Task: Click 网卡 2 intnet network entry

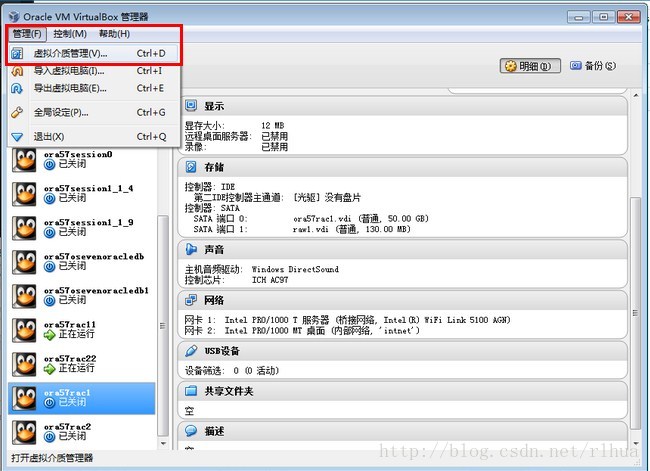Action: 302,331
